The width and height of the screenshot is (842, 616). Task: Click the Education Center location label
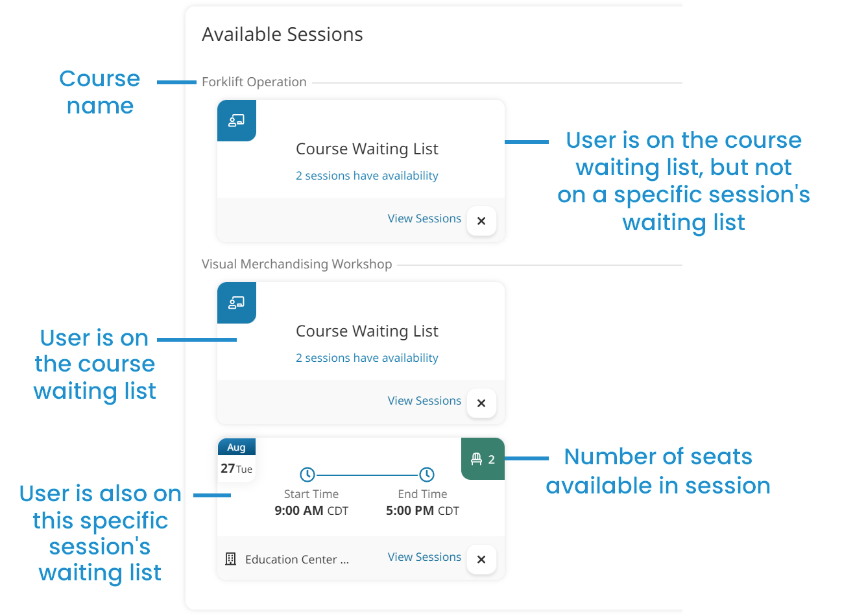(296, 559)
